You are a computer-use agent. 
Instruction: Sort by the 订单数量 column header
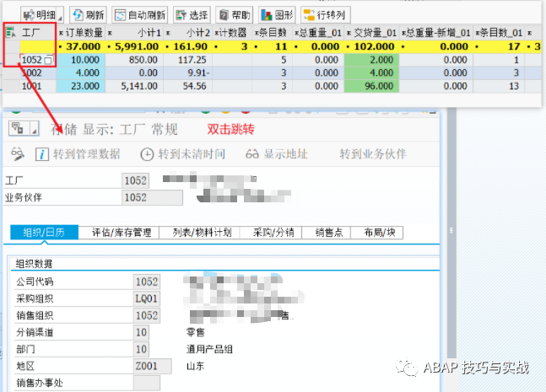81,33
